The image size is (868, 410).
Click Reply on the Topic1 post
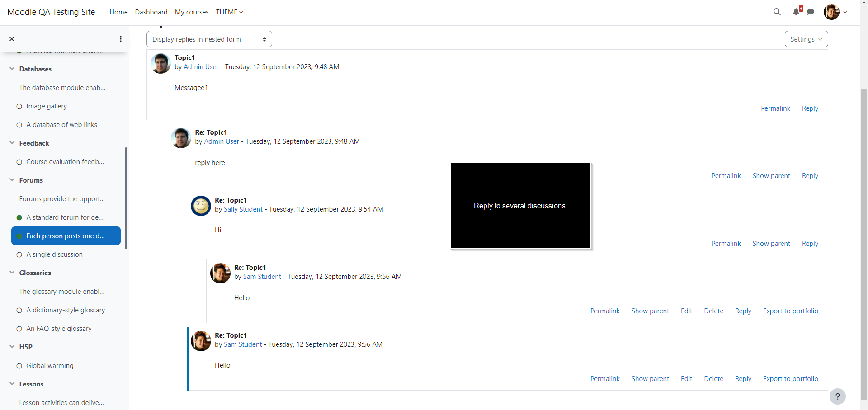810,108
